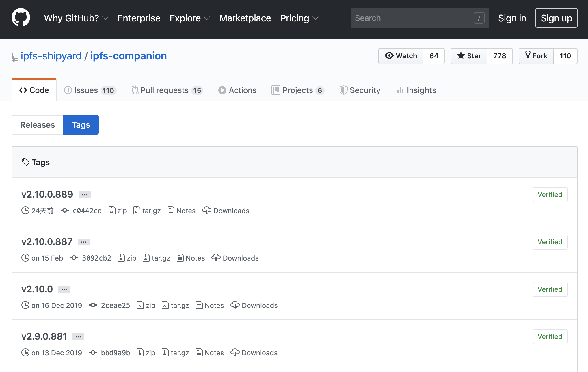Click the Verified badge for v2.10.0.889
Image resolution: width=588 pixels, height=372 pixels.
[550, 194]
